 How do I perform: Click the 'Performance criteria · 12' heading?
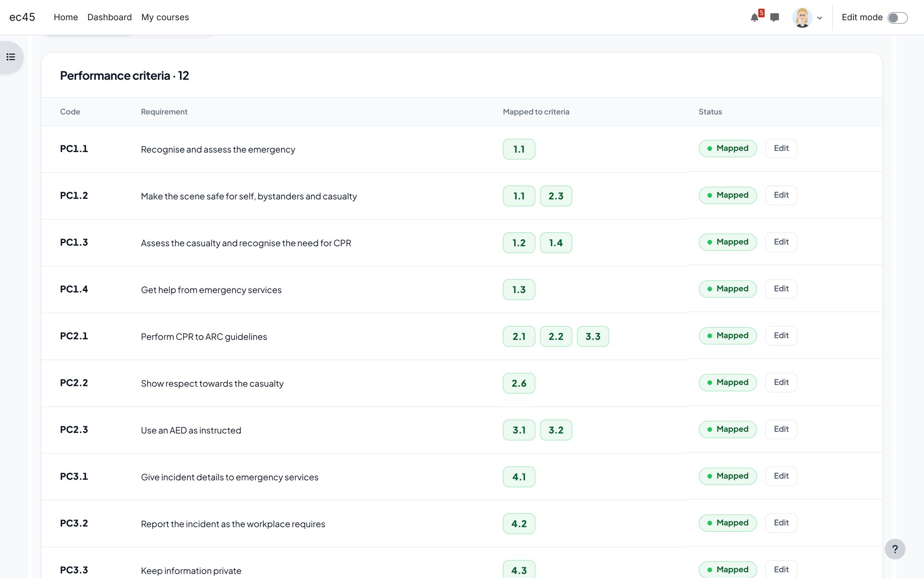click(125, 76)
